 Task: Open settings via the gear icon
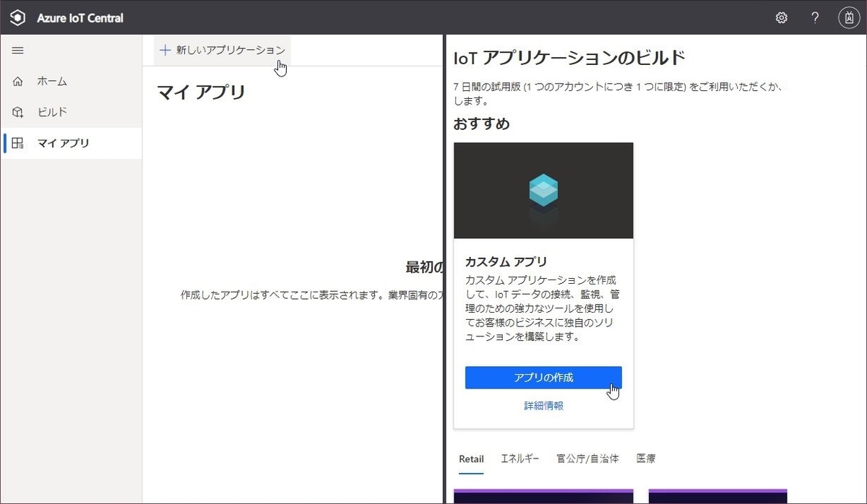tap(781, 17)
